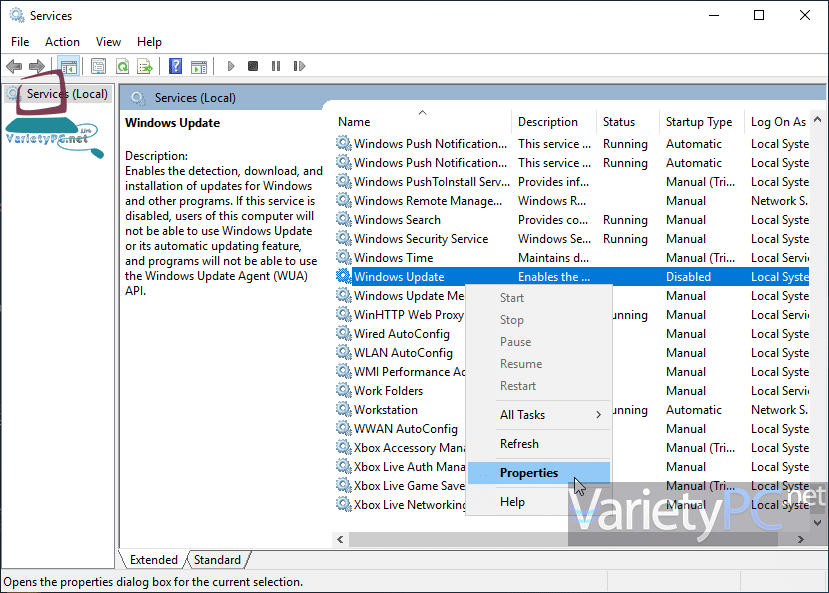Choose Refresh in the context menu
Image resolution: width=829 pixels, height=593 pixels.
tap(538, 443)
